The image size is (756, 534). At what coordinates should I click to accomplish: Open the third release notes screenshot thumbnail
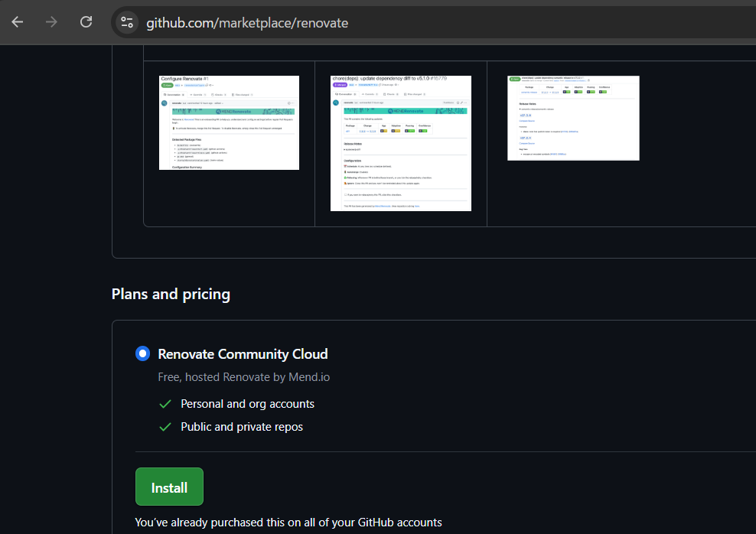(573, 118)
